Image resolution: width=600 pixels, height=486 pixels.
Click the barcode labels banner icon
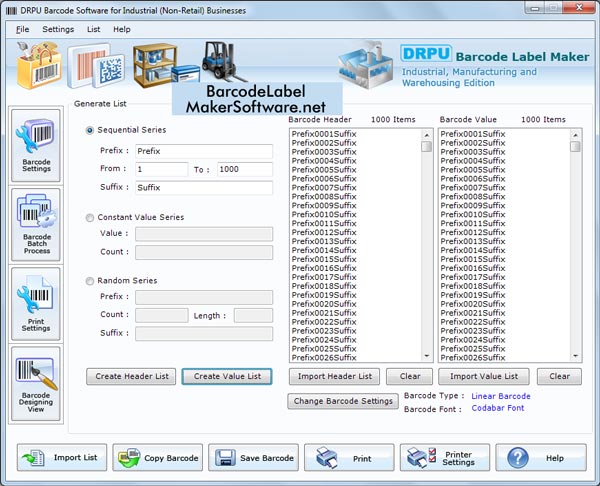pyautogui.click(x=96, y=65)
